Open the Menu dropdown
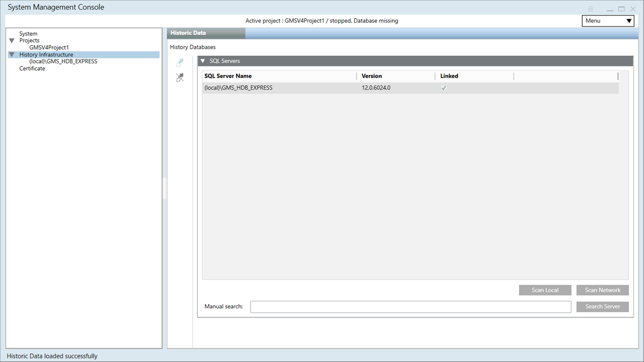Image resolution: width=644 pixels, height=362 pixels. pyautogui.click(x=608, y=21)
